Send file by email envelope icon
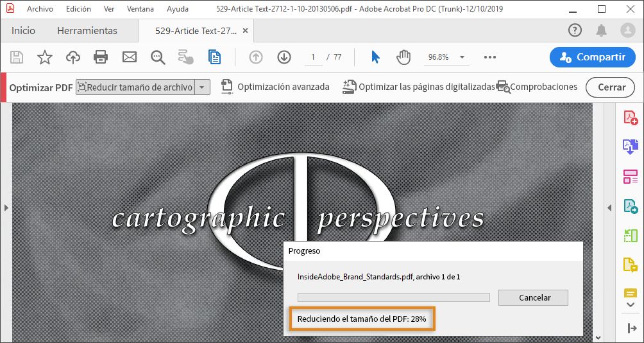The image size is (644, 343). pos(130,57)
